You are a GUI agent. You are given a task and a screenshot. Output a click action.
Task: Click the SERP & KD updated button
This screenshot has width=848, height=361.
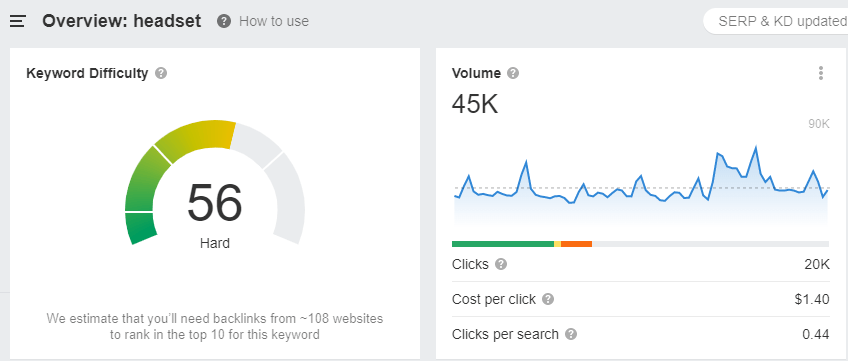coord(776,22)
